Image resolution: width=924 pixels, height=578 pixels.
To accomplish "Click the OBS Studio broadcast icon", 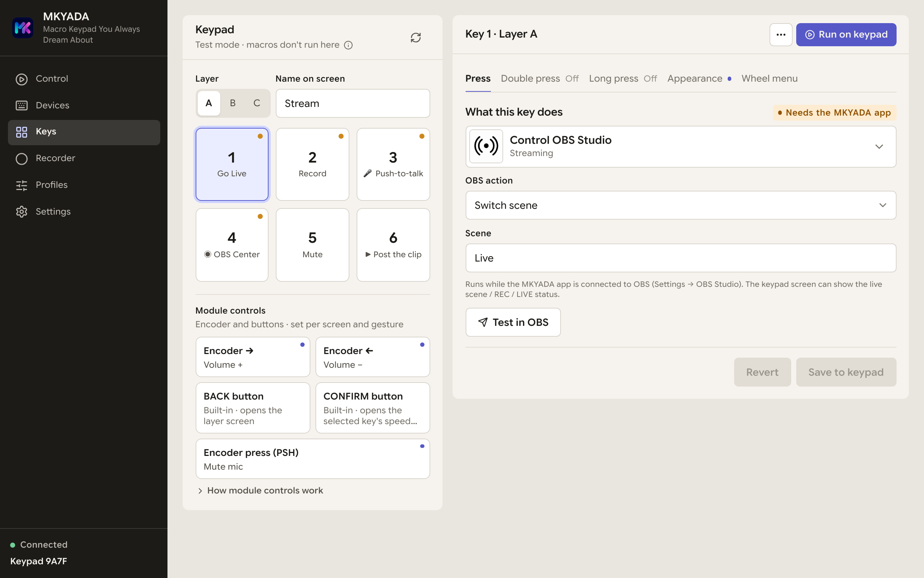I will click(x=486, y=146).
